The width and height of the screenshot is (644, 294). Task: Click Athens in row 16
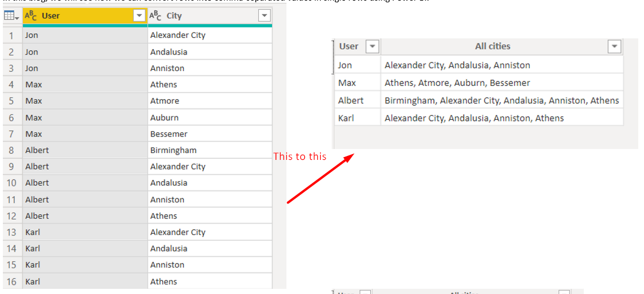click(x=210, y=281)
